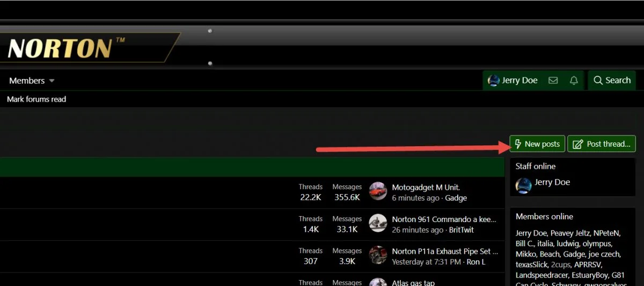The image size is (644, 286).
Task: Click the 33.1K messages count
Action: 347,229
